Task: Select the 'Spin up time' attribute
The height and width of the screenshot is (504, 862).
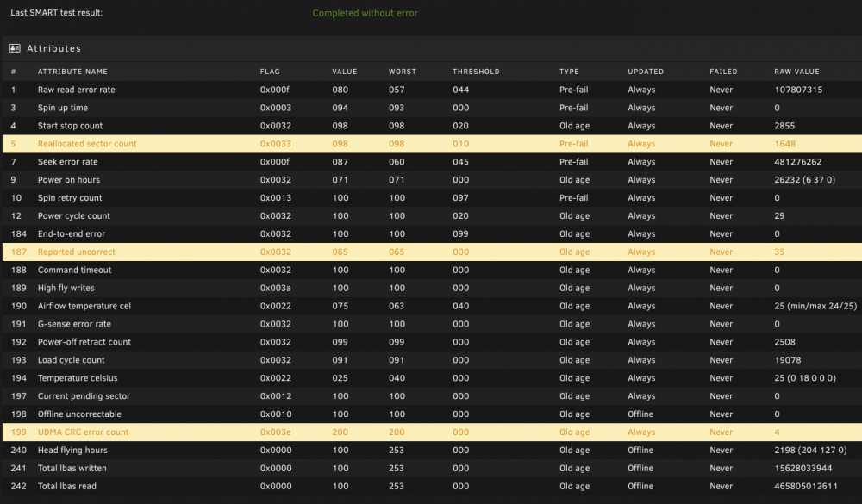Action: point(63,108)
